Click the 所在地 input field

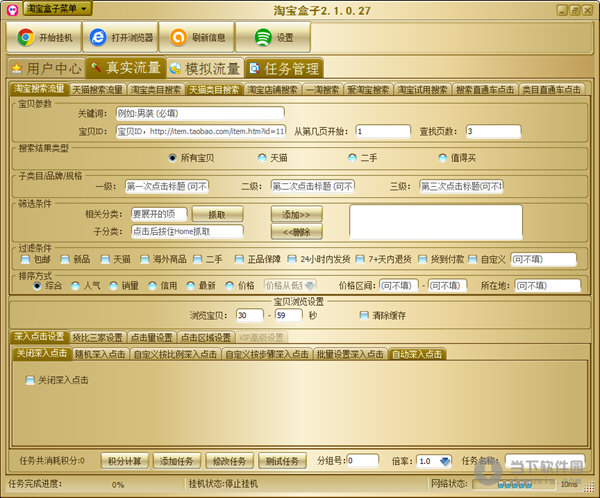coord(548,286)
